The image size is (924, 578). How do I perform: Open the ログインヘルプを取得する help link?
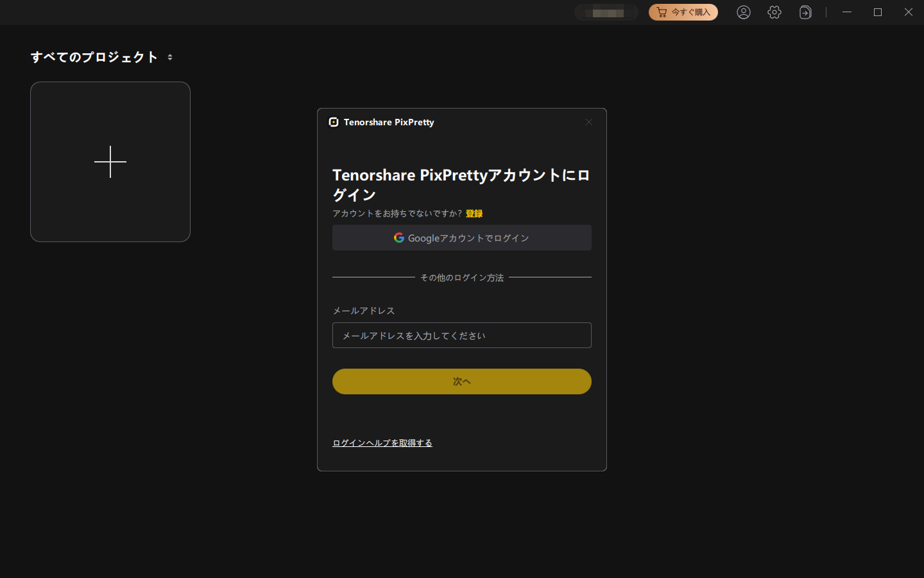click(x=382, y=442)
